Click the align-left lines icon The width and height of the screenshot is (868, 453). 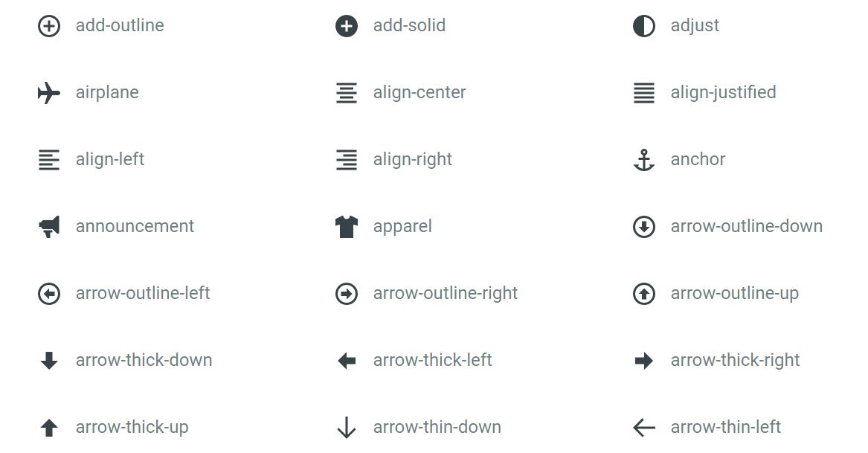pyautogui.click(x=48, y=160)
